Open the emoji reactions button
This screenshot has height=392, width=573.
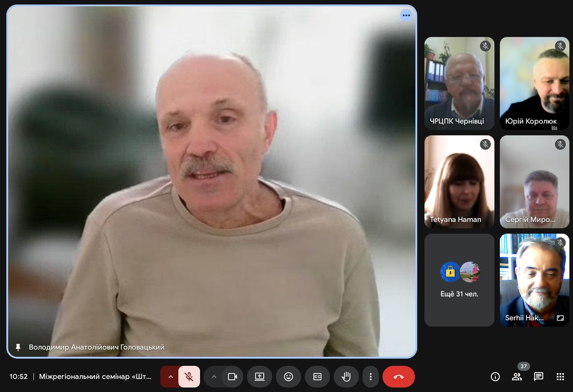[x=289, y=377]
